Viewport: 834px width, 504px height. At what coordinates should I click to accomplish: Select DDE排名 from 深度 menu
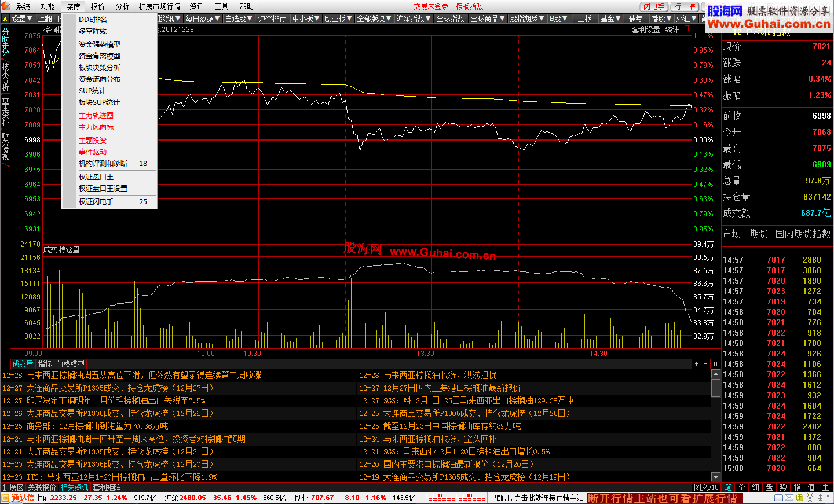tap(109, 19)
